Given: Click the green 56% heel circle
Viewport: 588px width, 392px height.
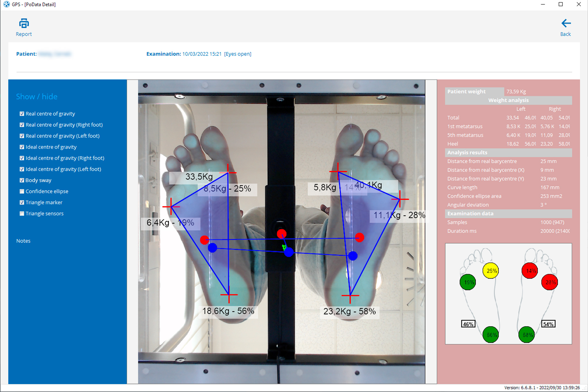Looking at the screenshot, I should coord(491,335).
